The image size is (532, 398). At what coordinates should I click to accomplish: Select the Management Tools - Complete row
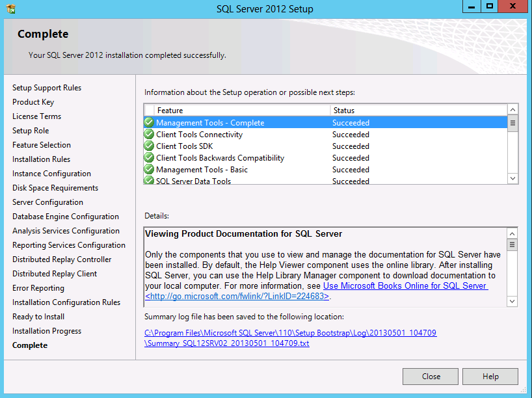tap(326, 122)
